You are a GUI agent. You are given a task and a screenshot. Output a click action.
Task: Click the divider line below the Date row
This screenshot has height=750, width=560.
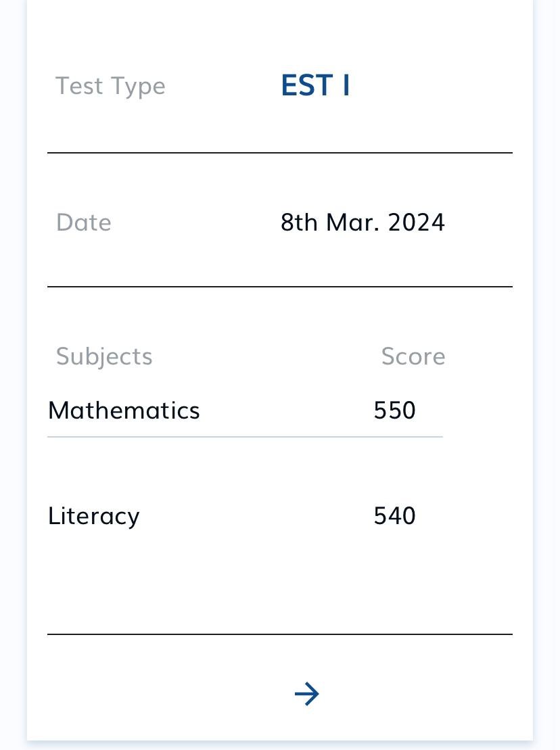(280, 287)
